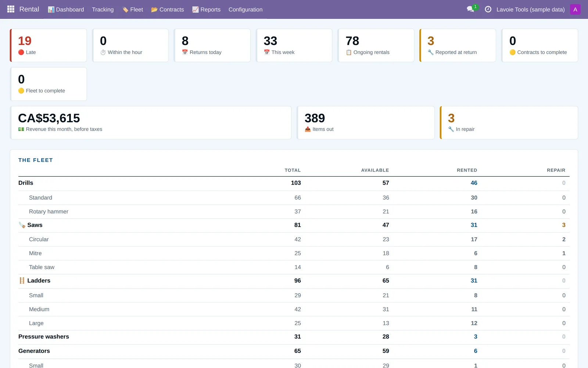
Task: Click the Medium ladders row
Action: 294,309
